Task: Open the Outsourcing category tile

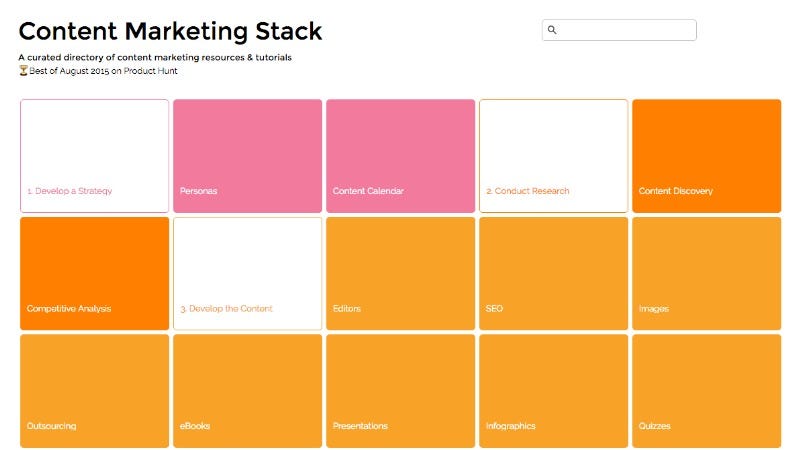Action: pyautogui.click(x=94, y=390)
